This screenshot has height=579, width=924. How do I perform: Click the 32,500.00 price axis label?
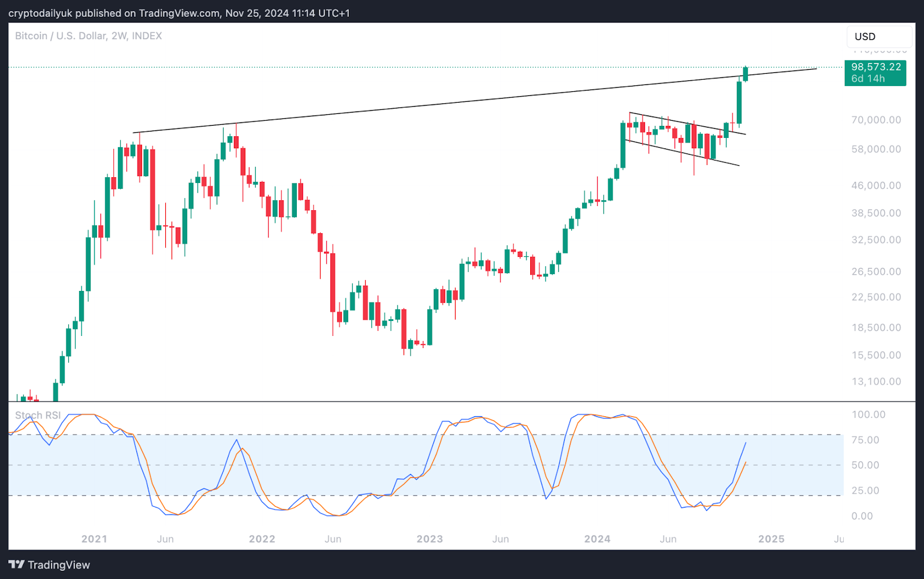[876, 240]
